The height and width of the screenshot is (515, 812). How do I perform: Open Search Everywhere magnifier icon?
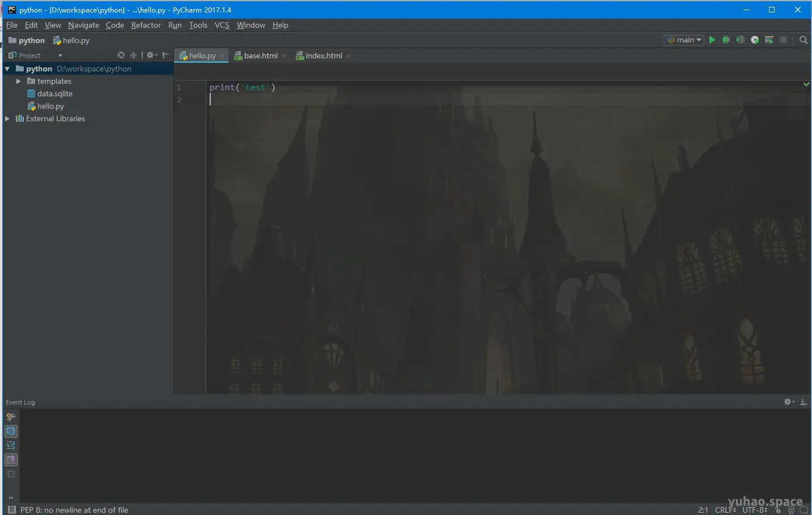coord(804,40)
